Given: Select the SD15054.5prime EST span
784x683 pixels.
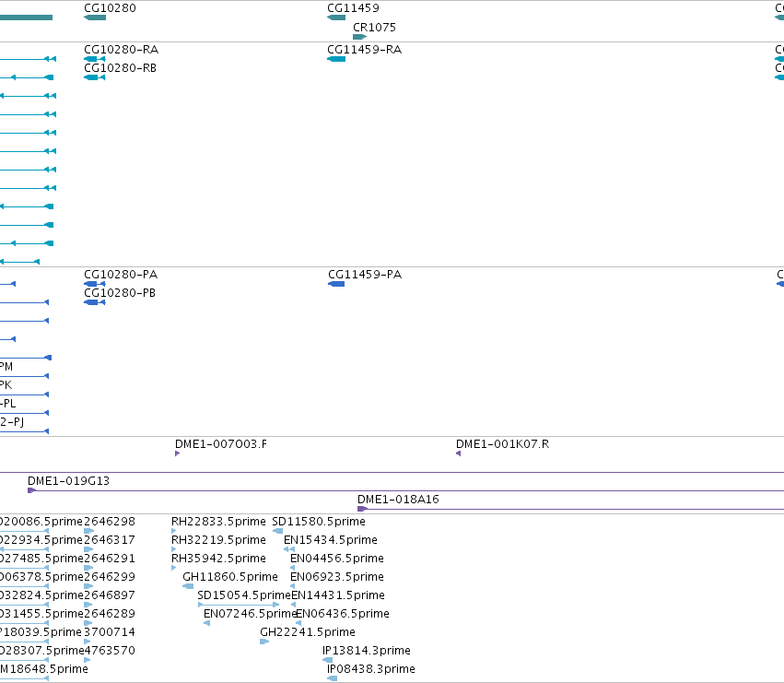Looking at the screenshot, I should pyautogui.click(x=239, y=605).
